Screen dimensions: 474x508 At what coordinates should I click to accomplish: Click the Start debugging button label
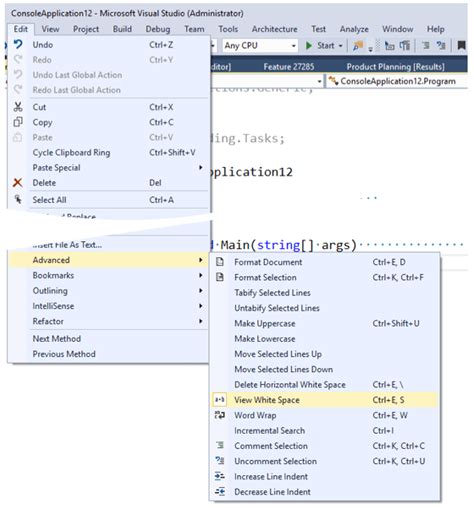(x=325, y=45)
